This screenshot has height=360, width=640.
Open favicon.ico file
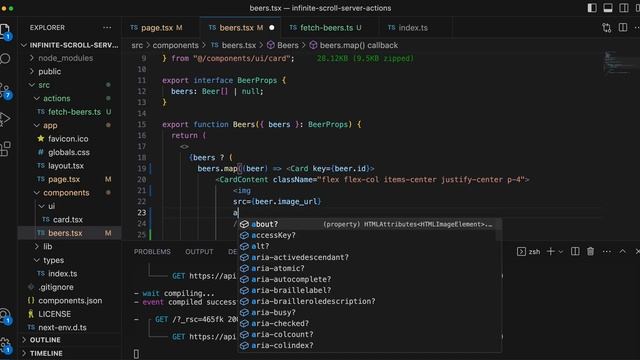point(69,139)
